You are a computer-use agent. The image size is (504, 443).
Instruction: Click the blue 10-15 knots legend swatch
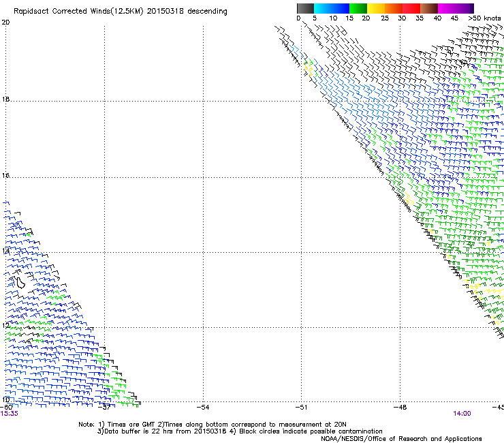(x=341, y=8)
